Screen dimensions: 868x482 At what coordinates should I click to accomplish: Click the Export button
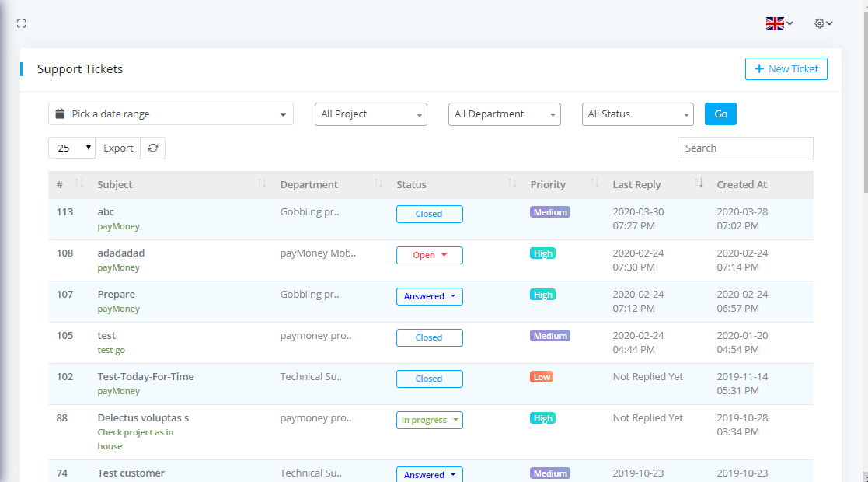(x=118, y=148)
